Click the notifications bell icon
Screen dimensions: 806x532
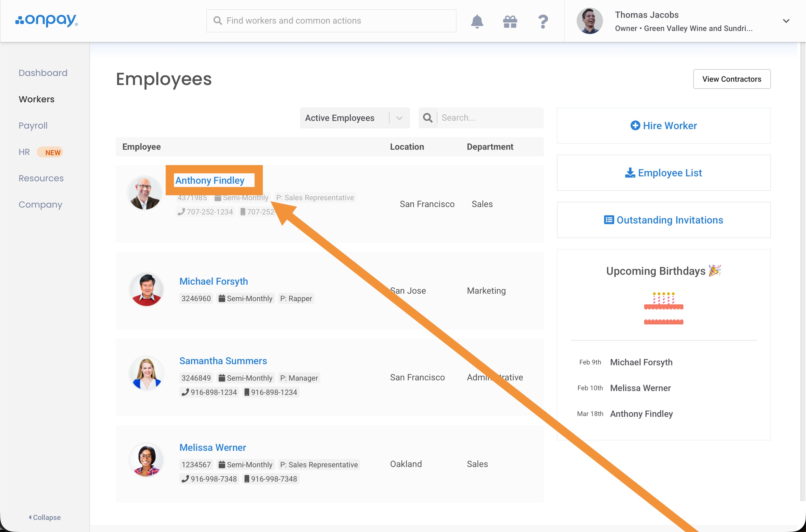(477, 21)
